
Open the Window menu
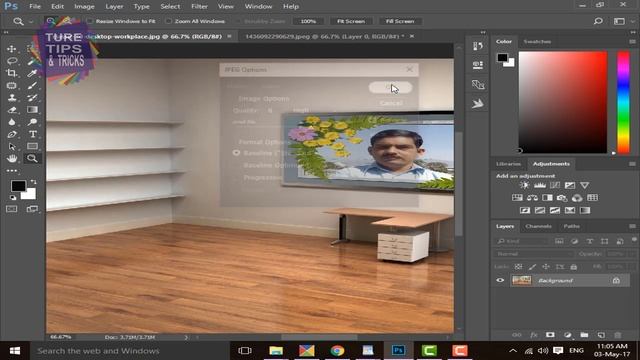[x=258, y=7]
